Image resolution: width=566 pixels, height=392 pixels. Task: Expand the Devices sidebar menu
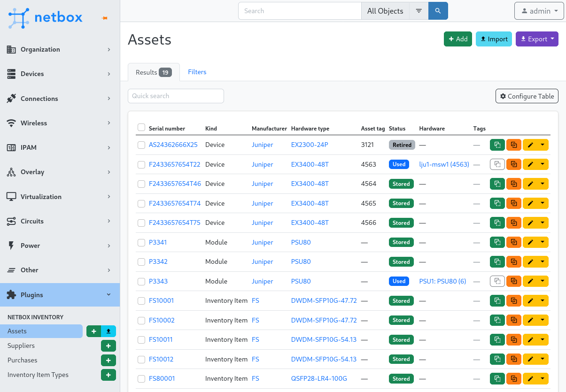point(60,74)
